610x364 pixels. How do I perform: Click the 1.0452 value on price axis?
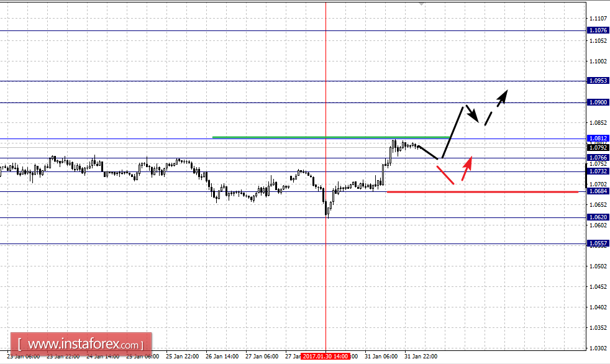pyautogui.click(x=598, y=287)
